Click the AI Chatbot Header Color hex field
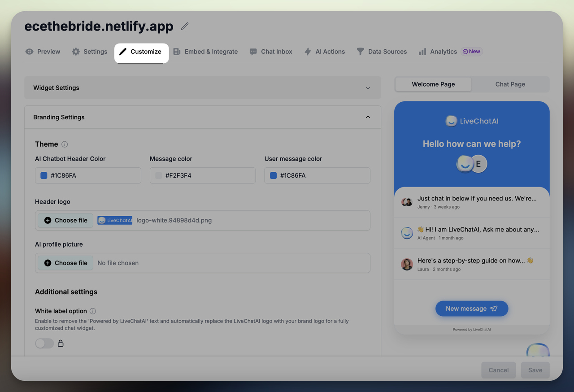574x392 pixels. (x=88, y=175)
